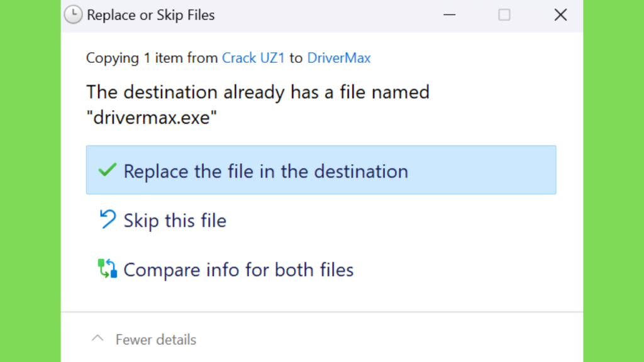644x362 pixels.
Task: Click the green background right of dialog
Action: tap(614, 181)
